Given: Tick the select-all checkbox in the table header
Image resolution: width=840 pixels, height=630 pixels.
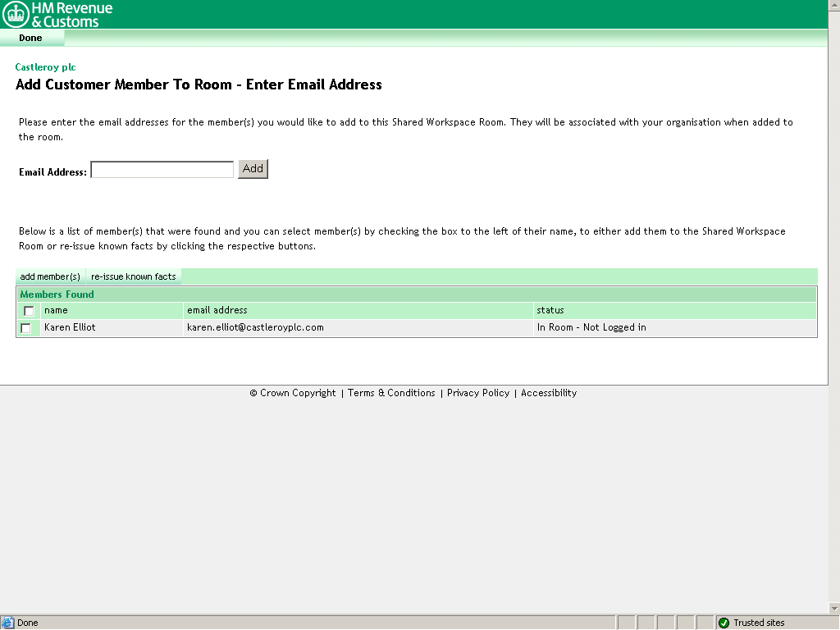Looking at the screenshot, I should click(x=29, y=311).
